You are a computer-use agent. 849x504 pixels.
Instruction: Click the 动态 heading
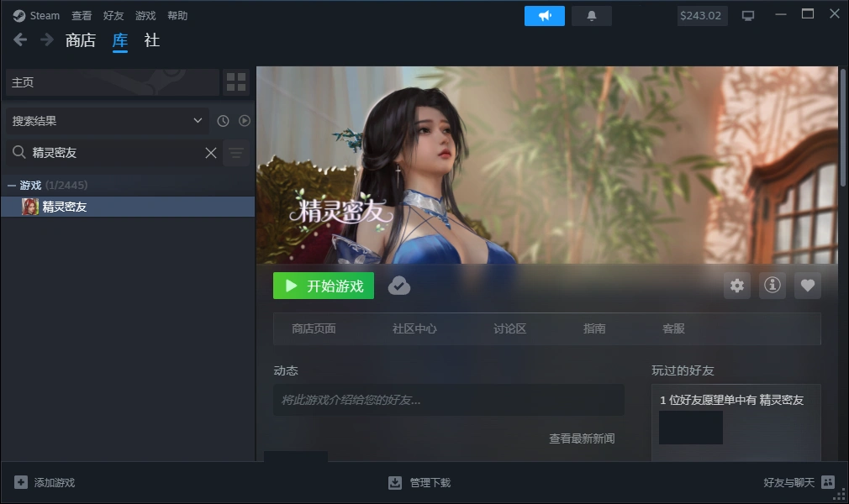pos(286,370)
